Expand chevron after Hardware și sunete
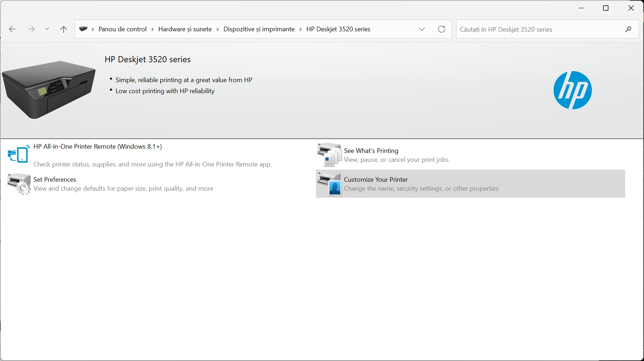This screenshot has width=644, height=361. (218, 29)
